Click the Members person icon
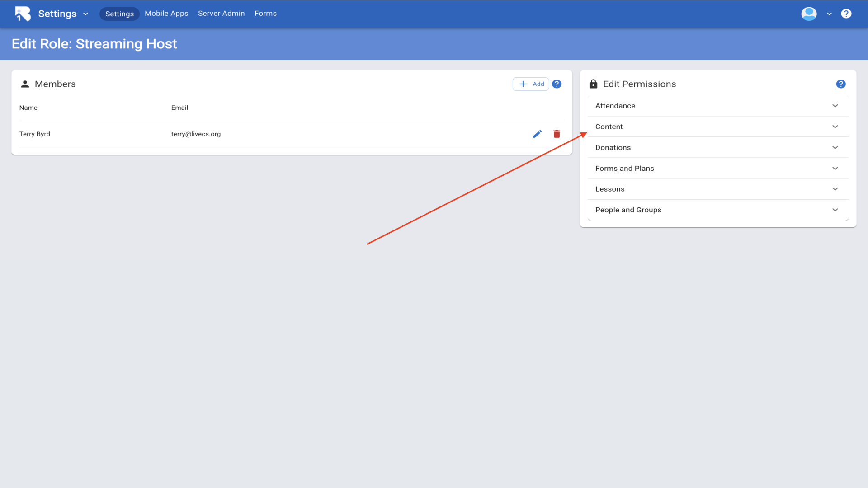The height and width of the screenshot is (488, 868). point(25,84)
